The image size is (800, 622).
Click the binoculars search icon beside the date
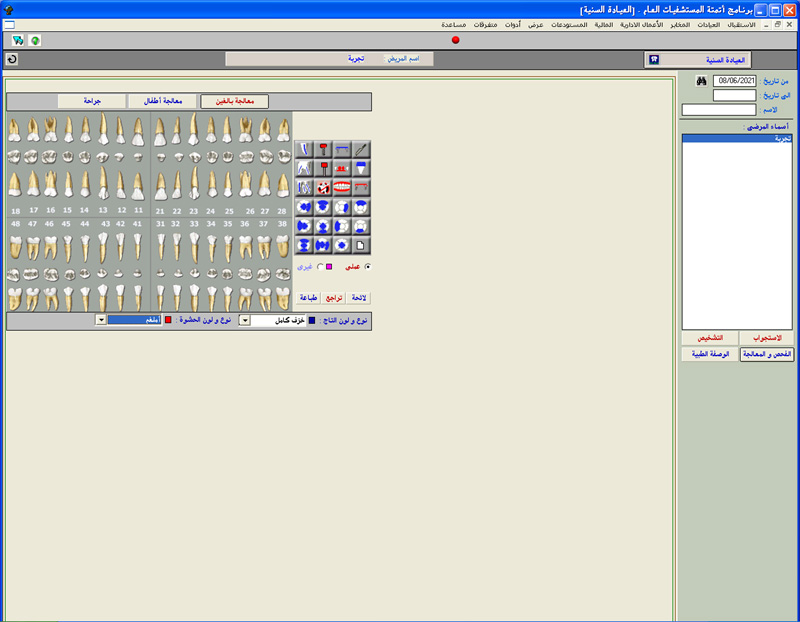coord(702,81)
